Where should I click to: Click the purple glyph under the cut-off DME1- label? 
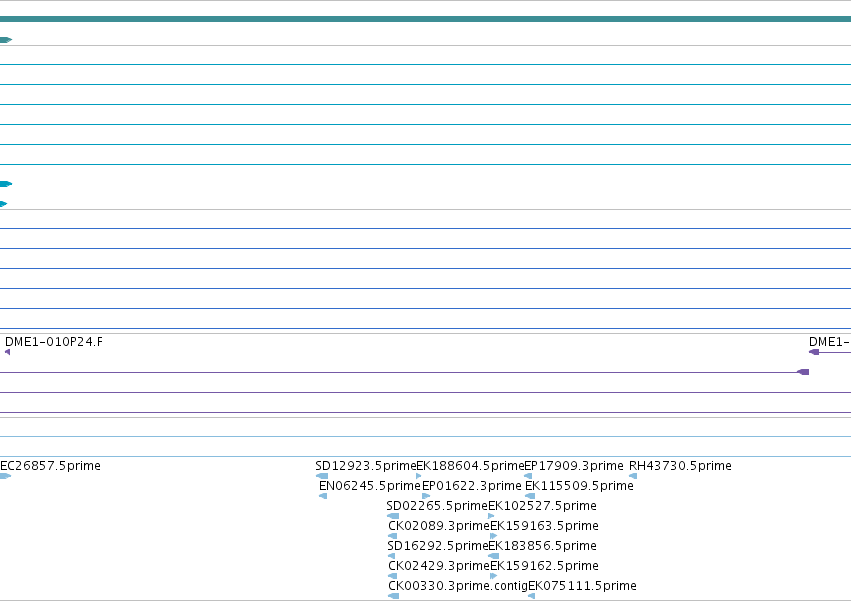pyautogui.click(x=814, y=352)
